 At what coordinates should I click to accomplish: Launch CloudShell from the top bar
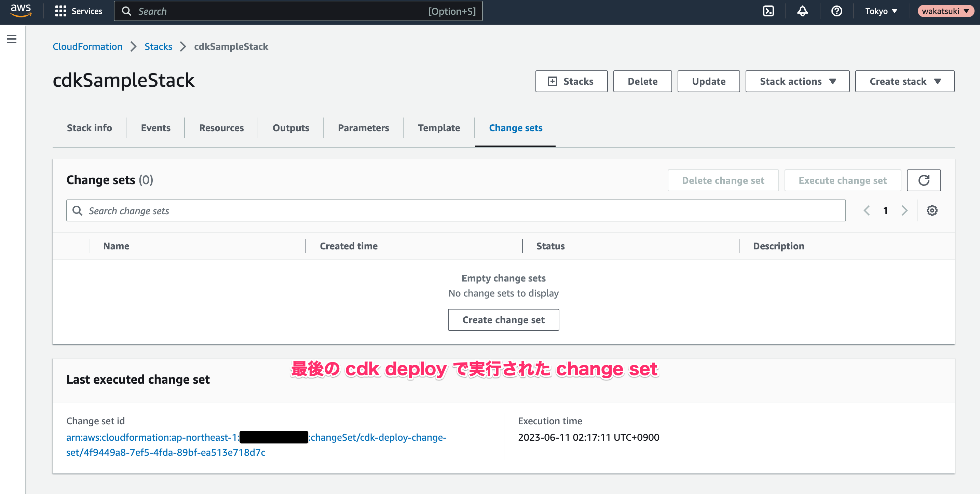(x=768, y=11)
